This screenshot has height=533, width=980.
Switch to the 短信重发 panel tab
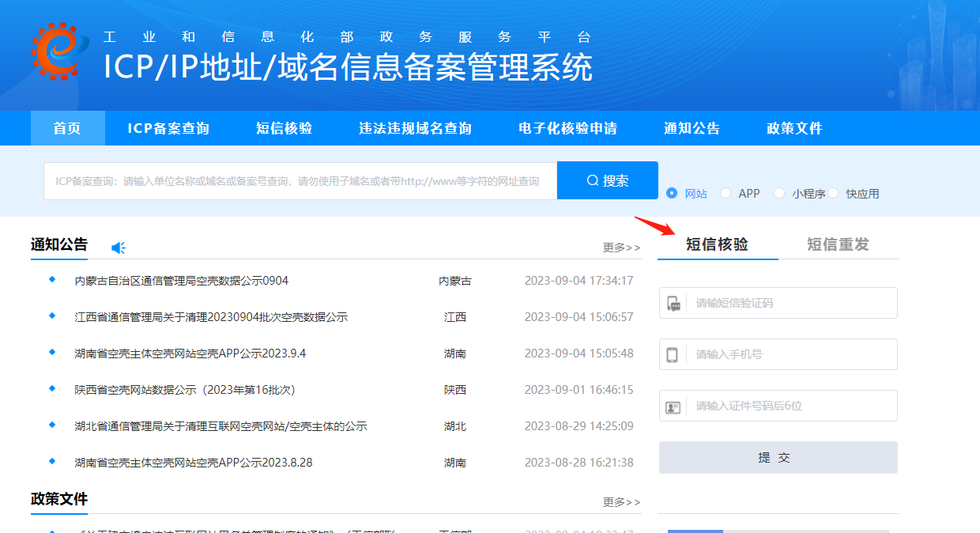coord(838,244)
